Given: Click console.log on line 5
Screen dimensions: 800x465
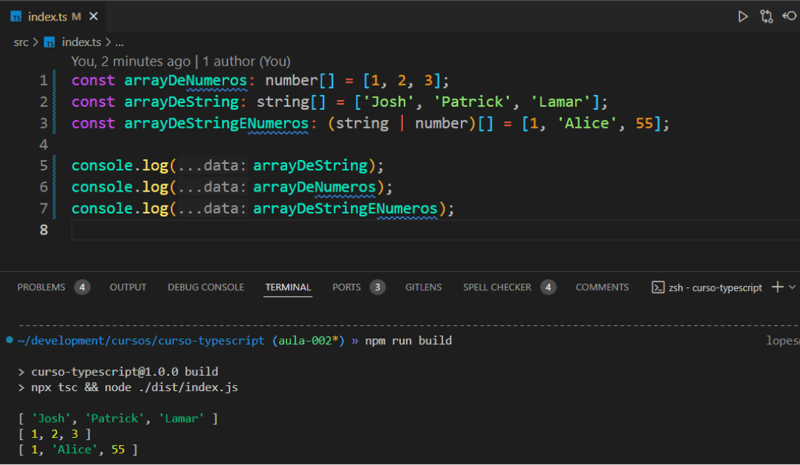Looking at the screenshot, I should [120, 166].
